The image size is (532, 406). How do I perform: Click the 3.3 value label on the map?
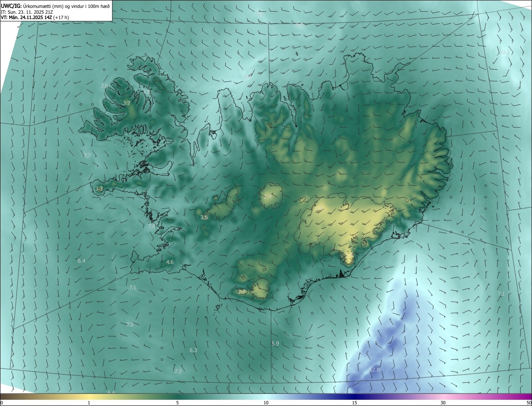point(99,189)
